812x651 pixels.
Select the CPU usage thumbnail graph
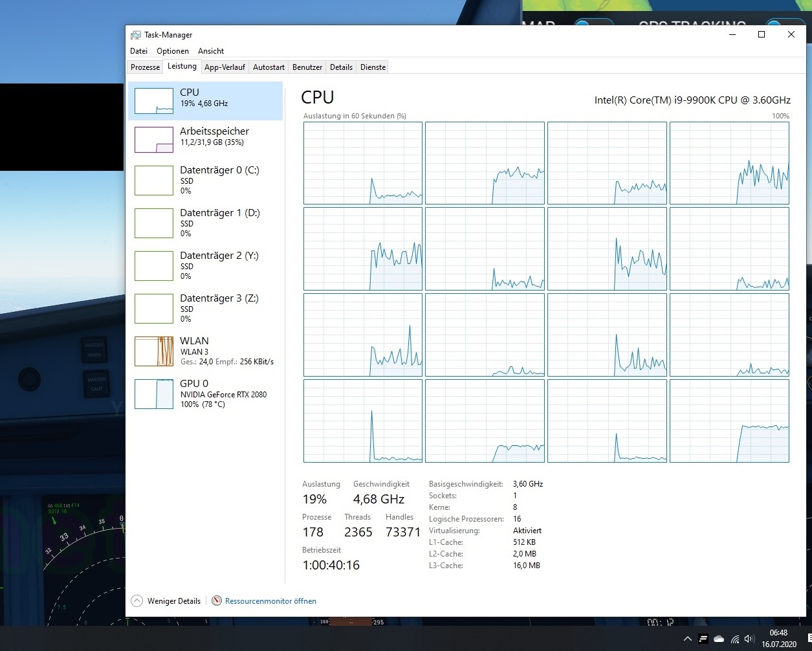click(154, 101)
